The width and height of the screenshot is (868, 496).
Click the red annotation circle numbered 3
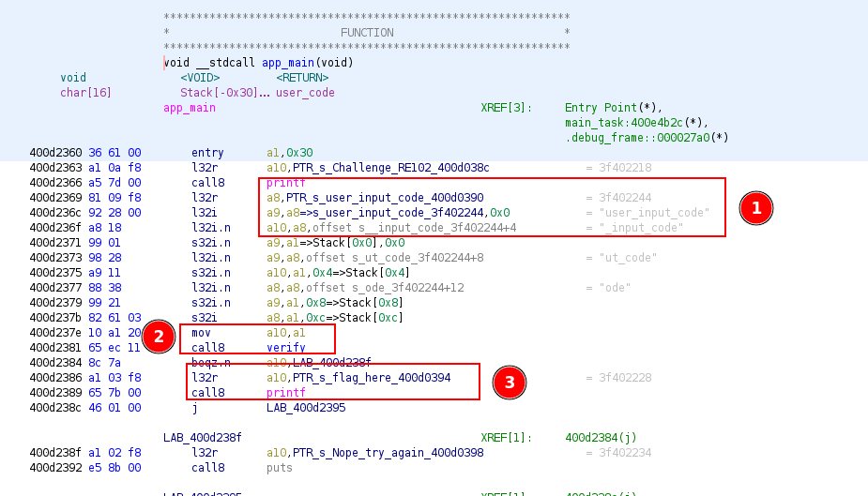click(x=510, y=382)
